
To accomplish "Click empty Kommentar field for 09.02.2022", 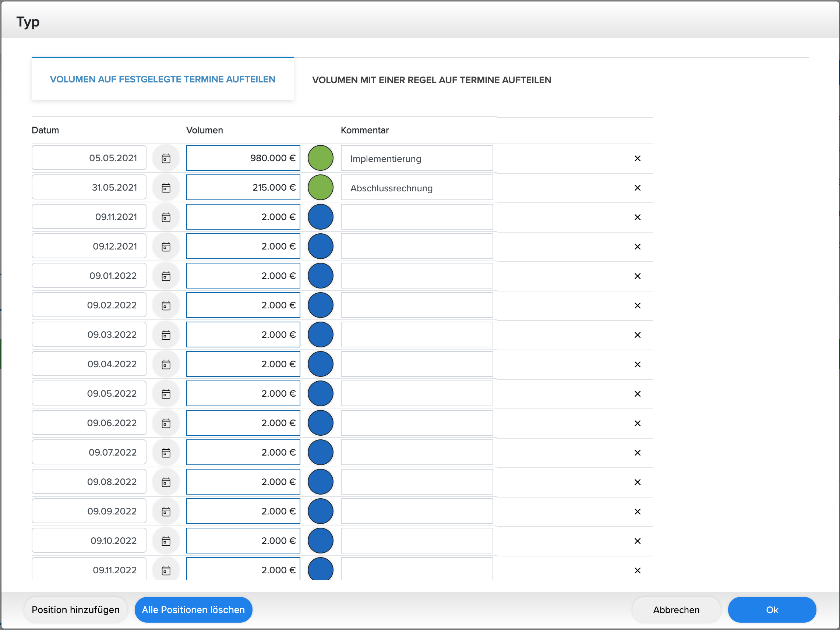I will coord(417,305).
